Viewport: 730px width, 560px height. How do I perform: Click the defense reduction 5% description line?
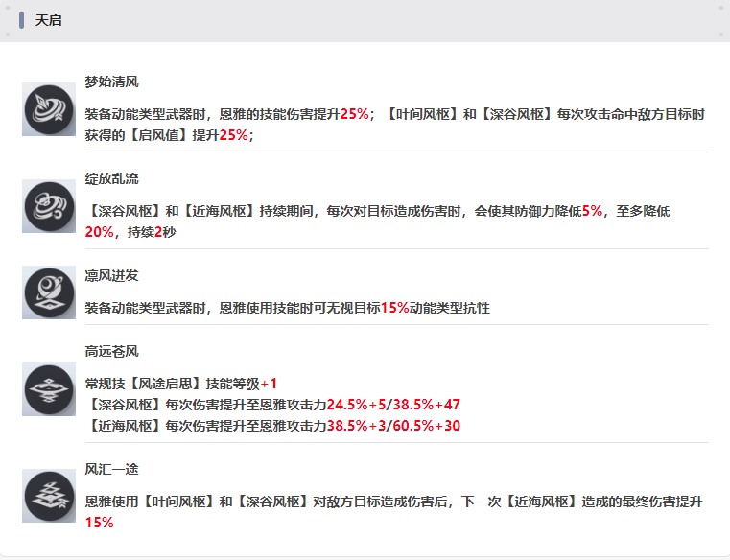point(378,211)
